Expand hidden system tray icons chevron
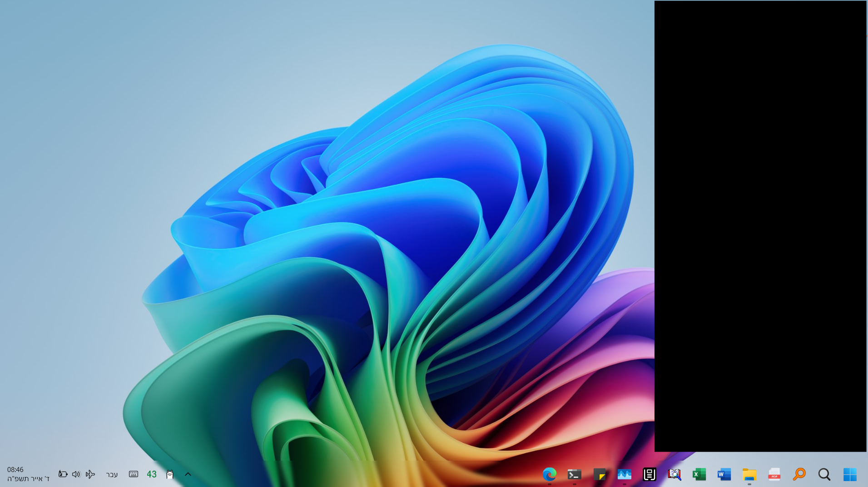Image resolution: width=868 pixels, height=487 pixels. pos(188,474)
